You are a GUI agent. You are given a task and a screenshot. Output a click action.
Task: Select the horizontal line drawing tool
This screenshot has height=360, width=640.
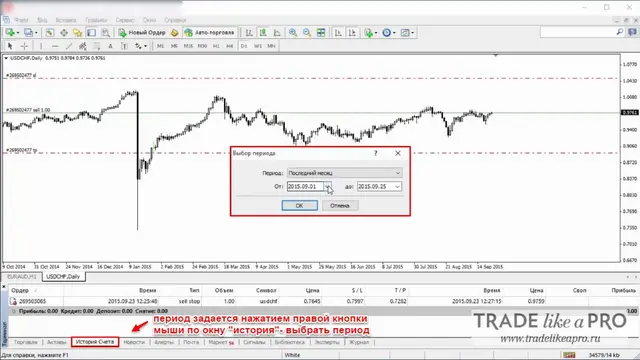[55, 46]
